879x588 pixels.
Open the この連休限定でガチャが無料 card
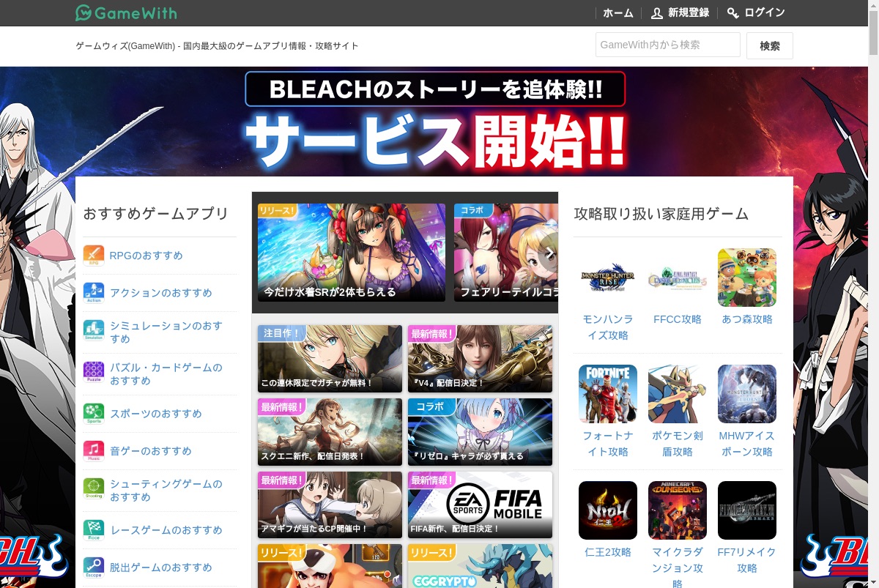tap(330, 359)
